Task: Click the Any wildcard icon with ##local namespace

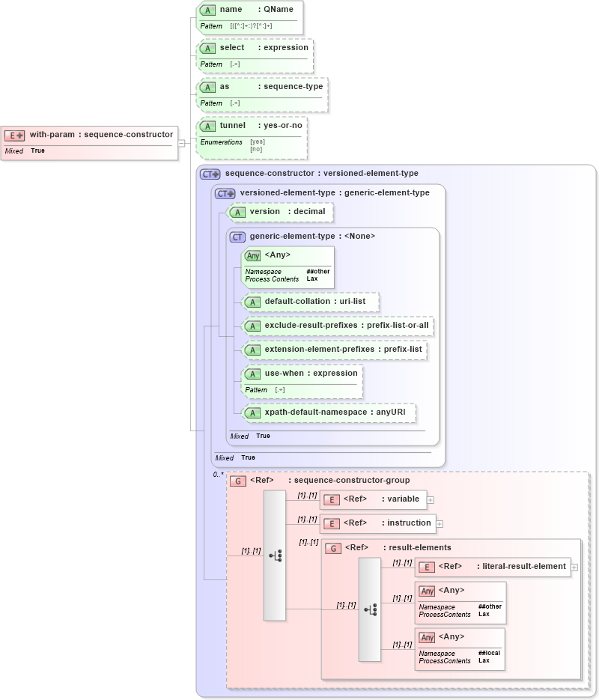Action: pos(427,636)
